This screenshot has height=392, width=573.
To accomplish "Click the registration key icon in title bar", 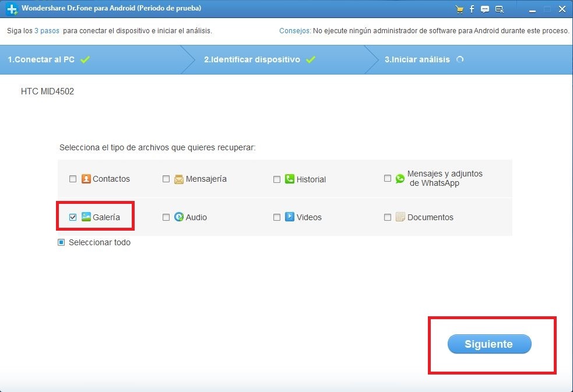I will pyautogui.click(x=500, y=9).
